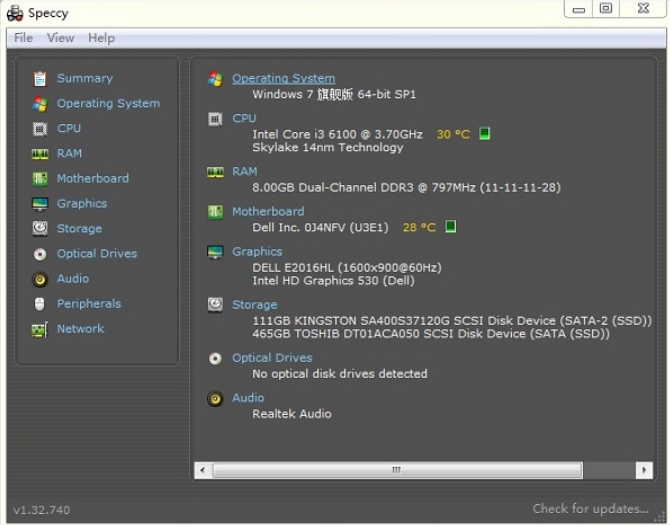Screen dimensions: 670x525
Task: Click the Peripherals mouse icon in sidebar
Action: pyautogui.click(x=39, y=304)
